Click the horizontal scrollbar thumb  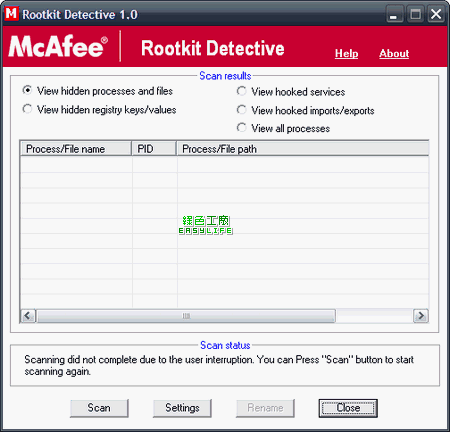click(186, 316)
